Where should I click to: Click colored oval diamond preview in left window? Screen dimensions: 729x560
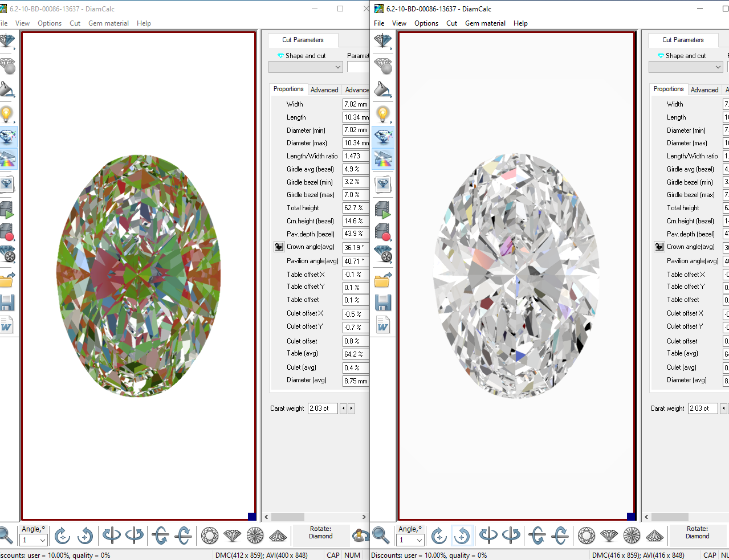click(x=139, y=276)
